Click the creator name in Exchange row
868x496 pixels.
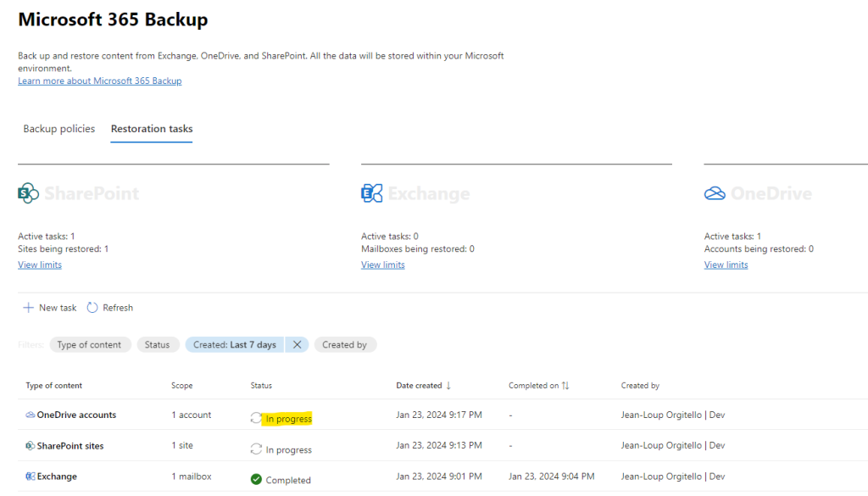click(672, 476)
